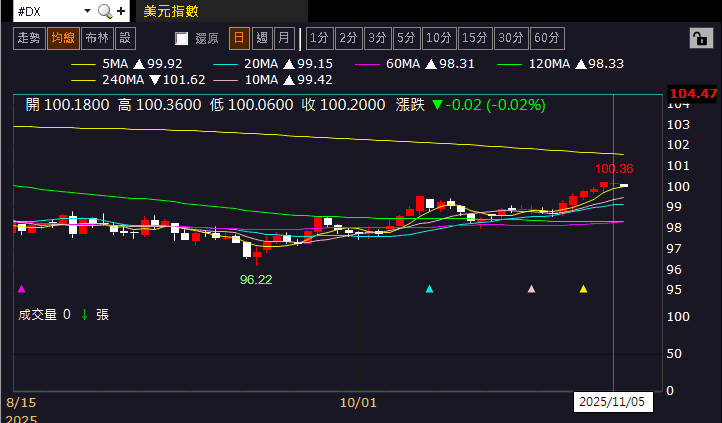Click the 高 100.3600 high value
This screenshot has height=423, width=722.
[159, 105]
